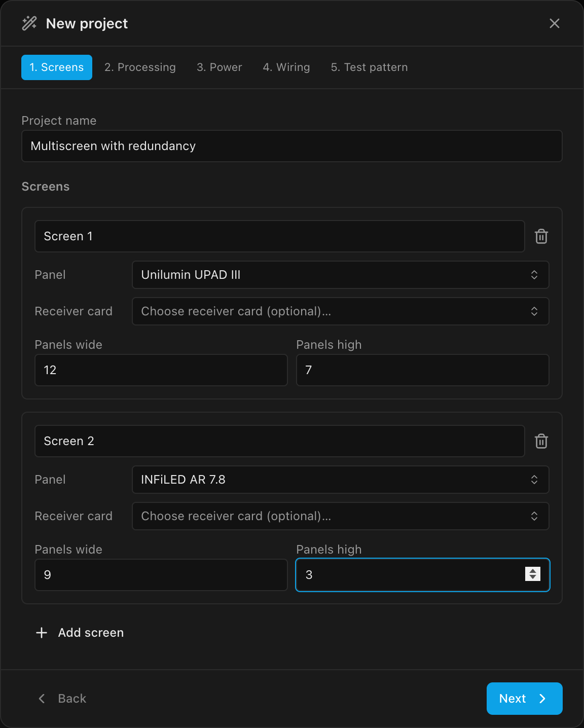584x728 pixels.
Task: Click the spinner arrows on Screen 2 Panels high
Action: (x=533, y=574)
